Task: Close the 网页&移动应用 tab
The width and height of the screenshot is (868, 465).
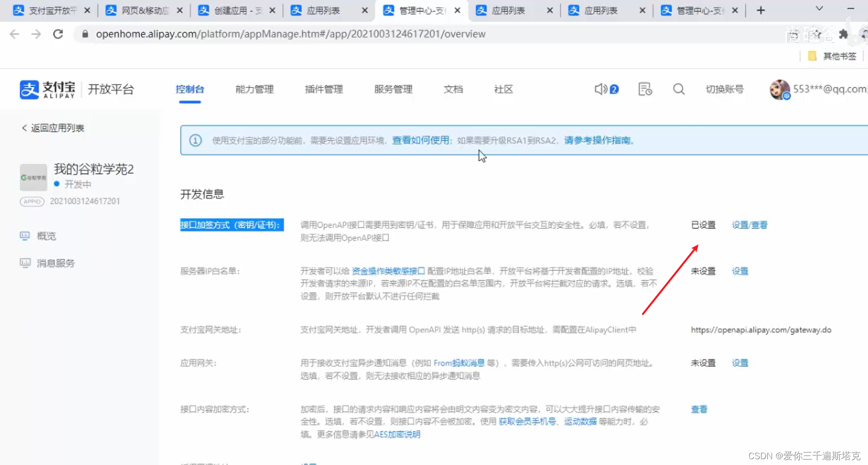Action: pyautogui.click(x=180, y=10)
